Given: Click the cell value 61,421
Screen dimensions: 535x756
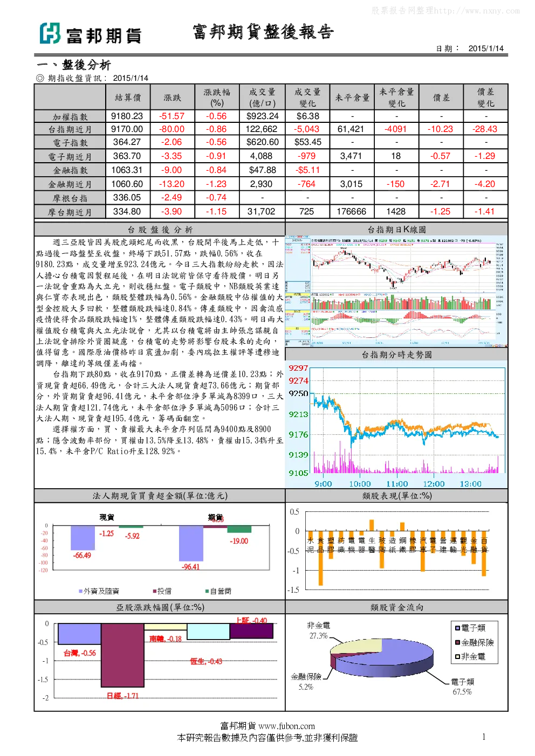Looking at the screenshot, I should click(x=351, y=129).
